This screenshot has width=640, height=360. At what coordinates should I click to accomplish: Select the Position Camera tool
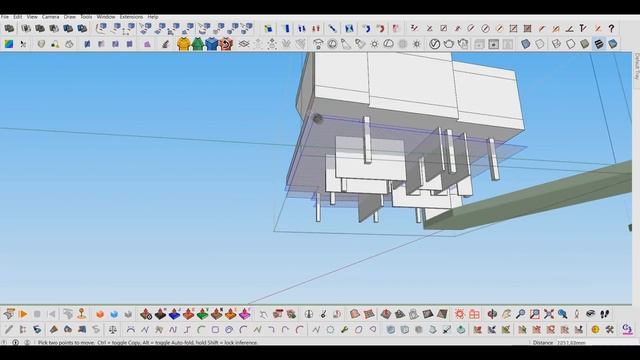click(577, 314)
